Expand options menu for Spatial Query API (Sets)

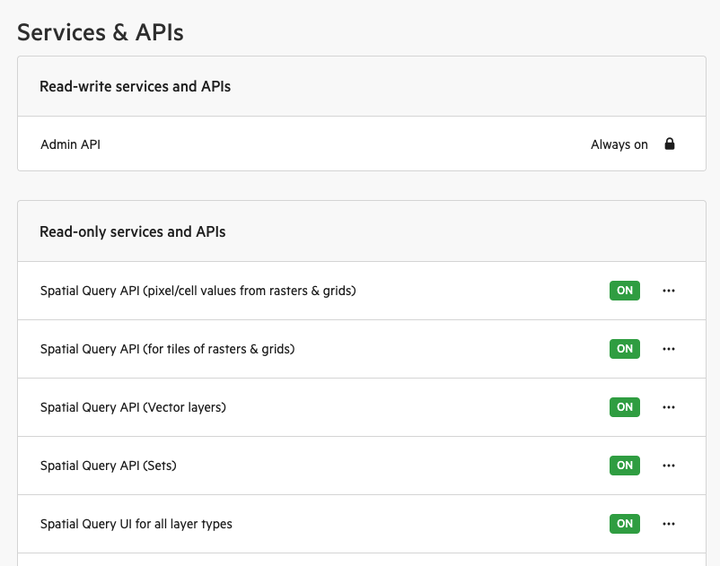tap(669, 465)
